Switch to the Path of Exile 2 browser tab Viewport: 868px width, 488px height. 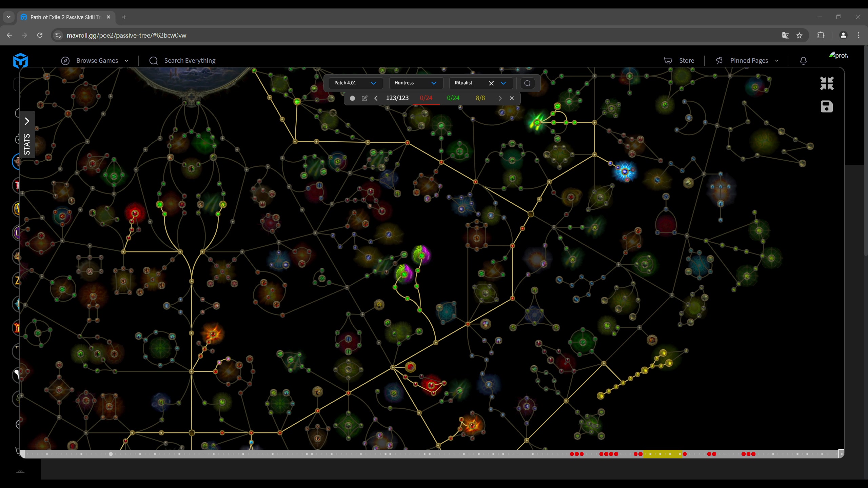pos(66,17)
